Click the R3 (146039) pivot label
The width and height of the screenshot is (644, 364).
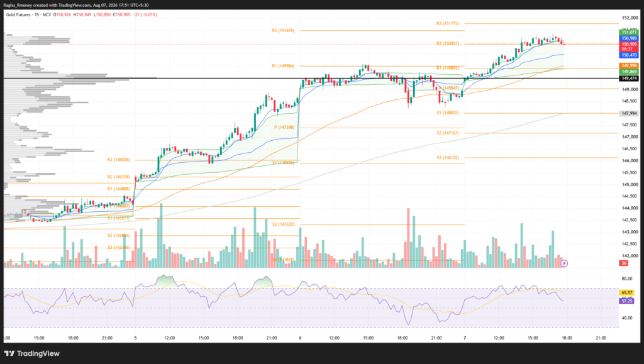[x=118, y=160]
